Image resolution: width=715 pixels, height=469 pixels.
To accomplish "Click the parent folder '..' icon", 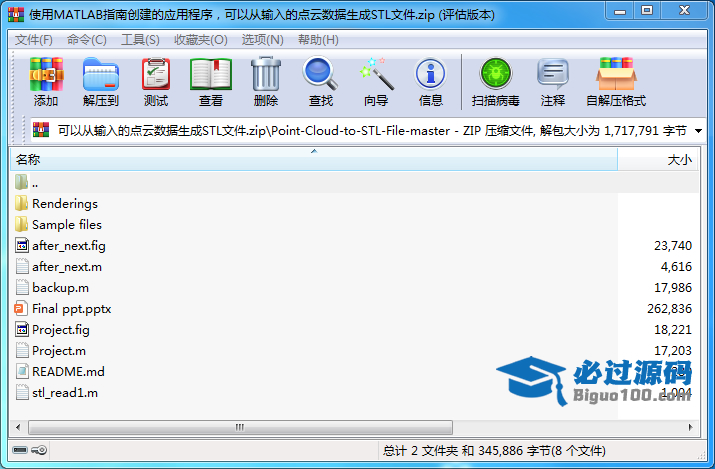I will click(x=21, y=182).
